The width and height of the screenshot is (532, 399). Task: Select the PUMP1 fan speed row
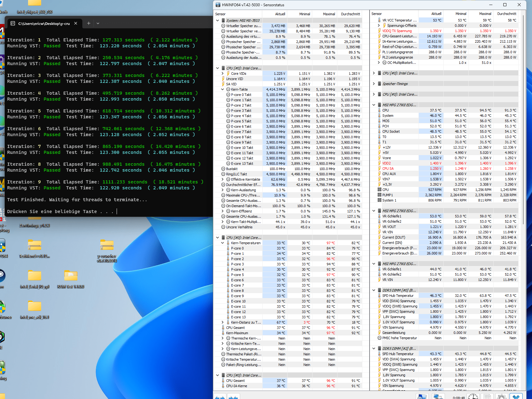[444, 195]
